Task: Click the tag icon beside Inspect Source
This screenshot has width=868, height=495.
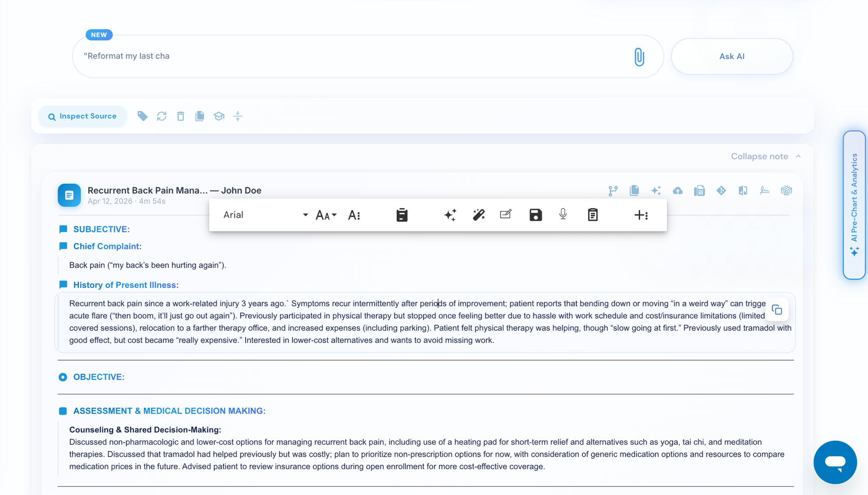Action: [142, 116]
